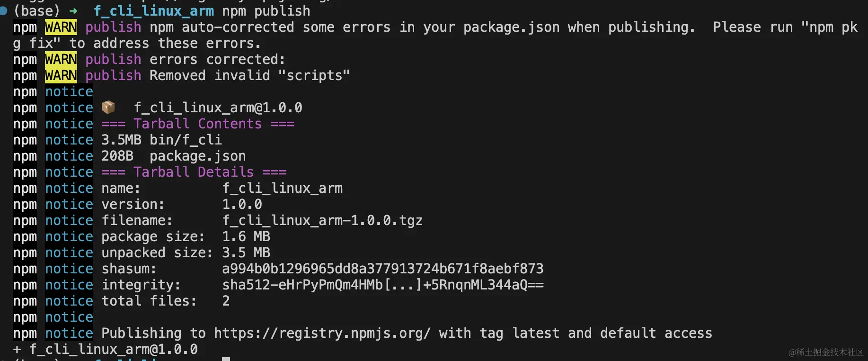Click the shasum hash value
This screenshot has height=361, width=868.
coord(383,269)
